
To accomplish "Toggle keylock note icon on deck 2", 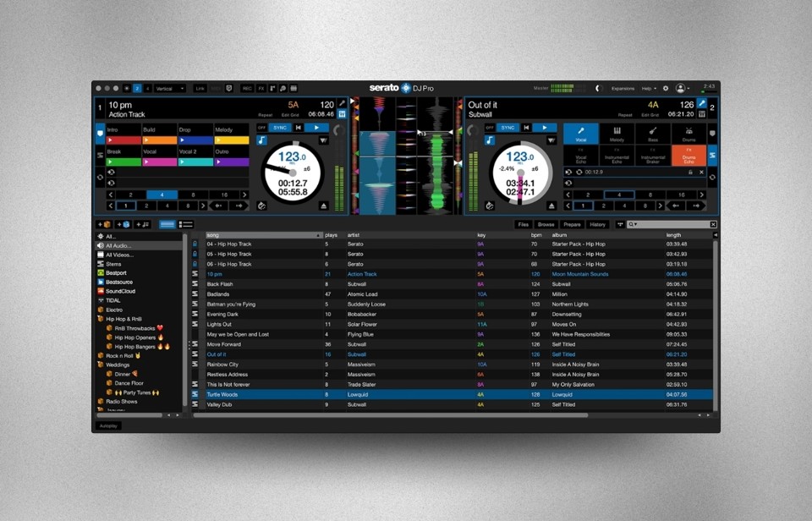I will pos(490,140).
